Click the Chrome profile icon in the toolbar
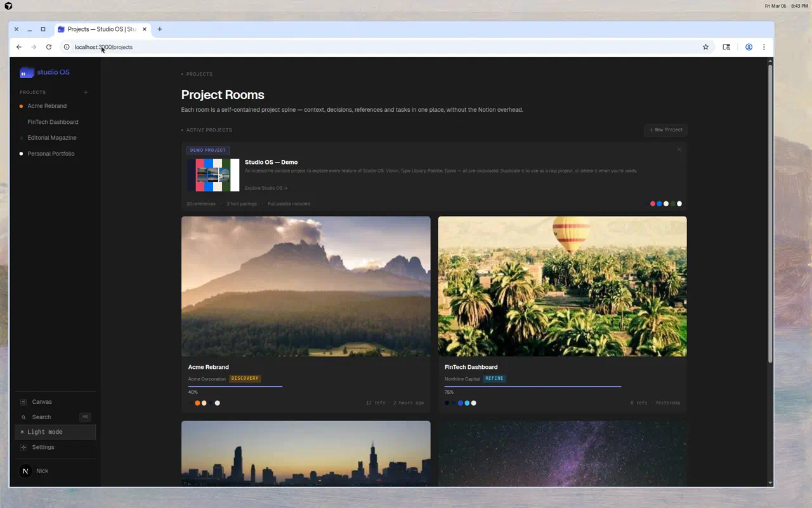The width and height of the screenshot is (812, 508). [x=749, y=47]
